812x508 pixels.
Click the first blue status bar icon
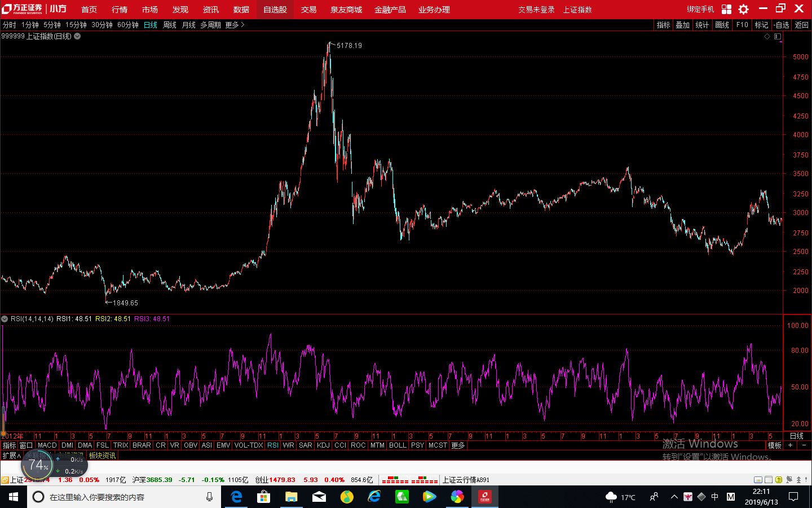tap(758, 480)
